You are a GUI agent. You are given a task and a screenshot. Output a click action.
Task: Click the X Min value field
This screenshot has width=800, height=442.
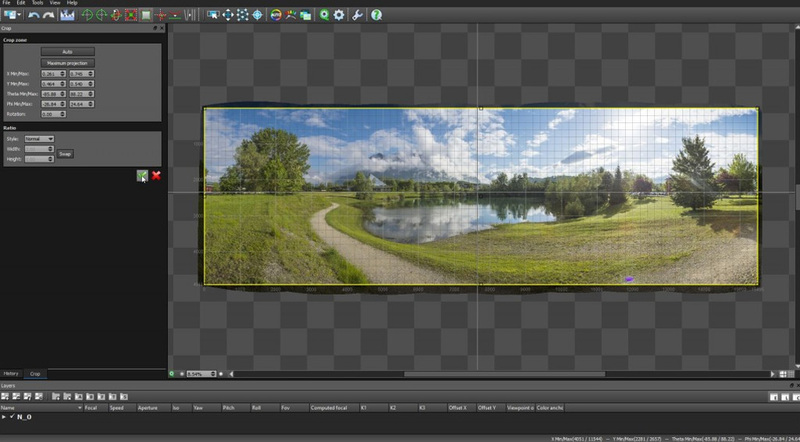pyautogui.click(x=54, y=73)
